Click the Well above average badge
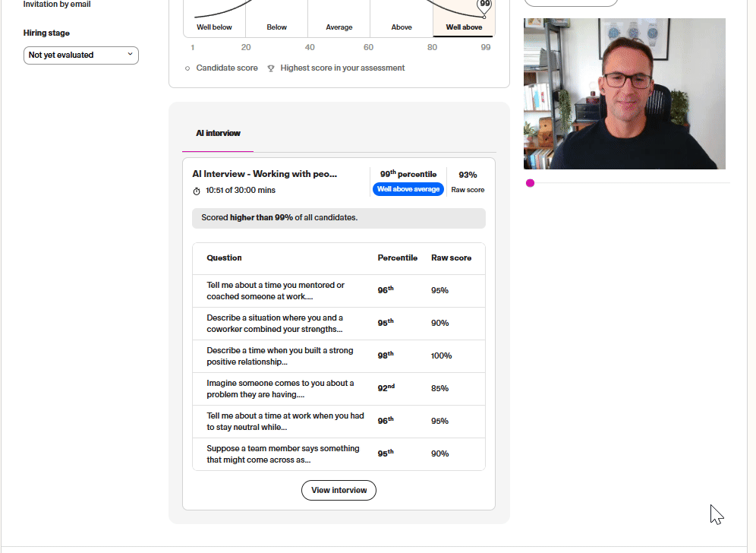The width and height of the screenshot is (756, 553). click(x=408, y=189)
